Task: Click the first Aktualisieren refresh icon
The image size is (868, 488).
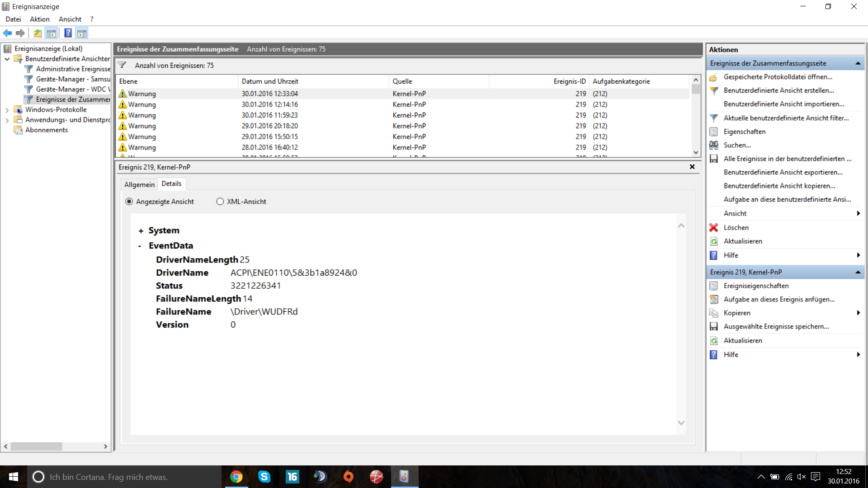Action: point(713,241)
